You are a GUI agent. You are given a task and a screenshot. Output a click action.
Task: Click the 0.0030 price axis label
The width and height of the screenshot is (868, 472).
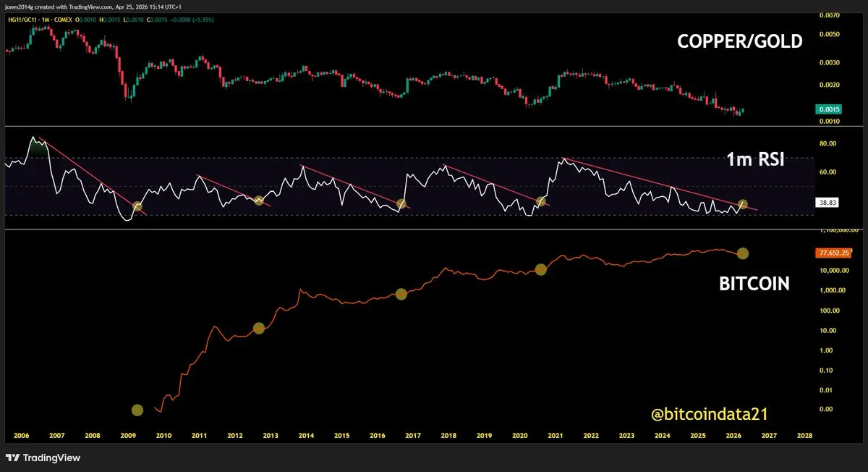[x=830, y=63]
